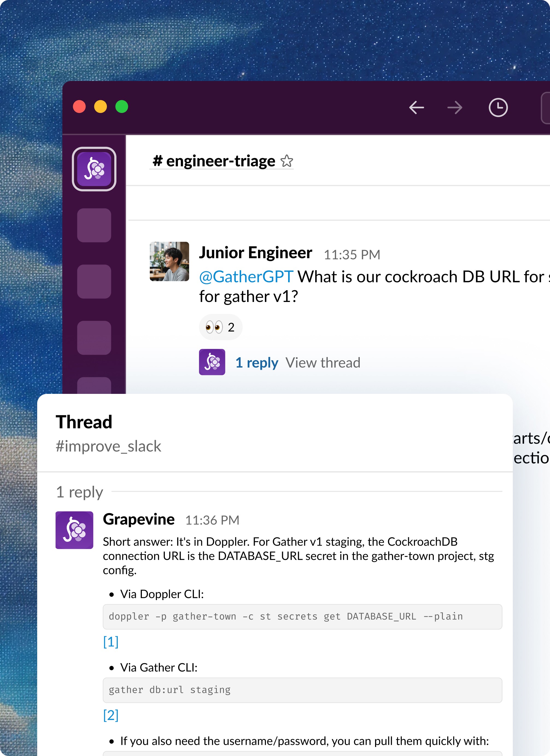
Task: Go back with the left arrow
Action: tap(416, 107)
